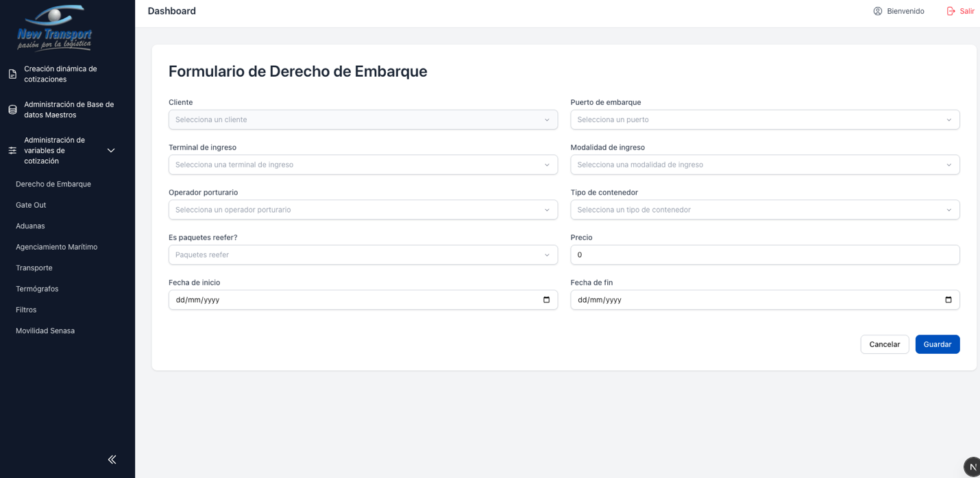980x478 pixels.
Task: Open the Es paquetes reefer dropdown
Action: point(363,254)
